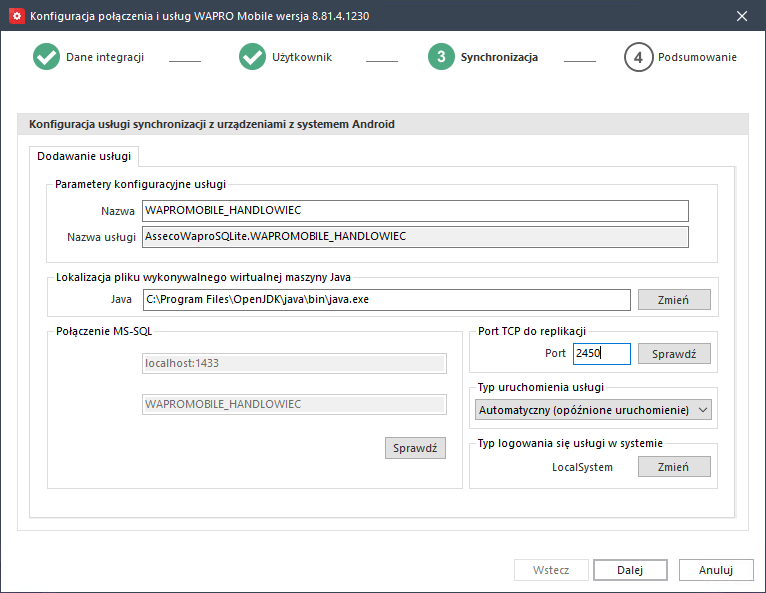Click the Dalej button
The width and height of the screenshot is (766, 593).
point(630,570)
